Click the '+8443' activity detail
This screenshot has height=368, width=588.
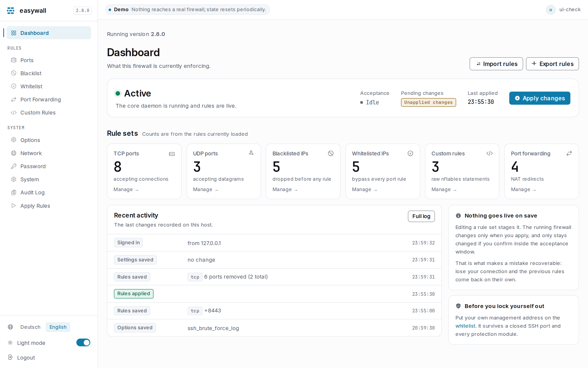(213, 310)
